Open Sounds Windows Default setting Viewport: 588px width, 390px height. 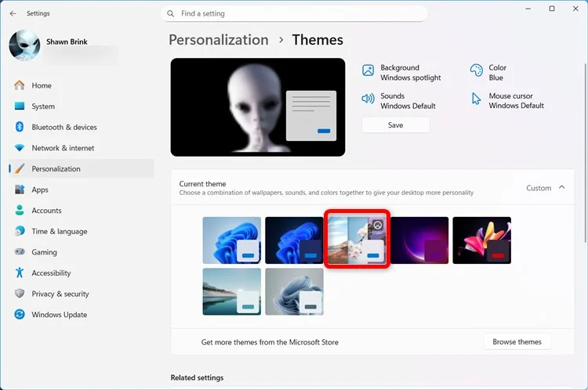point(399,101)
